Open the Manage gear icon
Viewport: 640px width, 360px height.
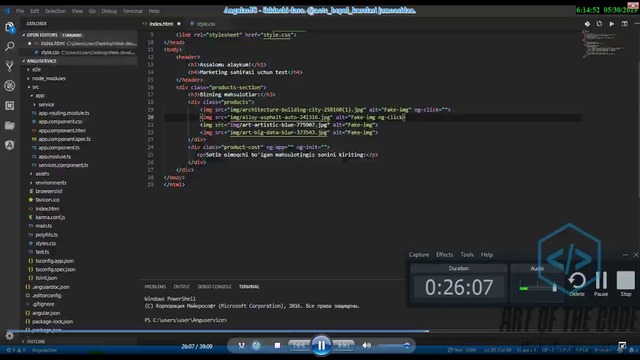click(10, 336)
